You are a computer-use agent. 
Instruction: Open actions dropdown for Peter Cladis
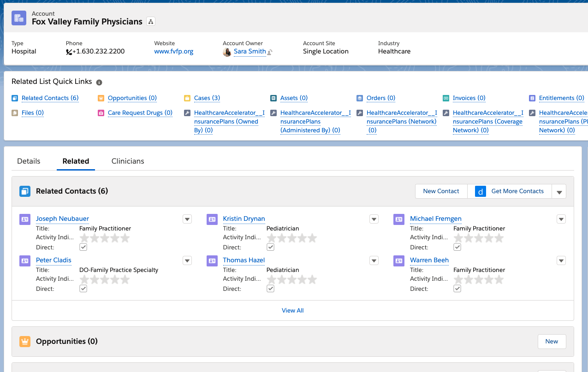pyautogui.click(x=187, y=261)
